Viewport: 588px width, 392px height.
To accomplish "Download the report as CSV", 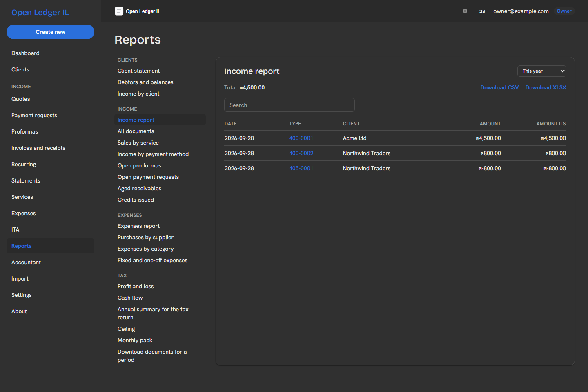I will 499,87.
